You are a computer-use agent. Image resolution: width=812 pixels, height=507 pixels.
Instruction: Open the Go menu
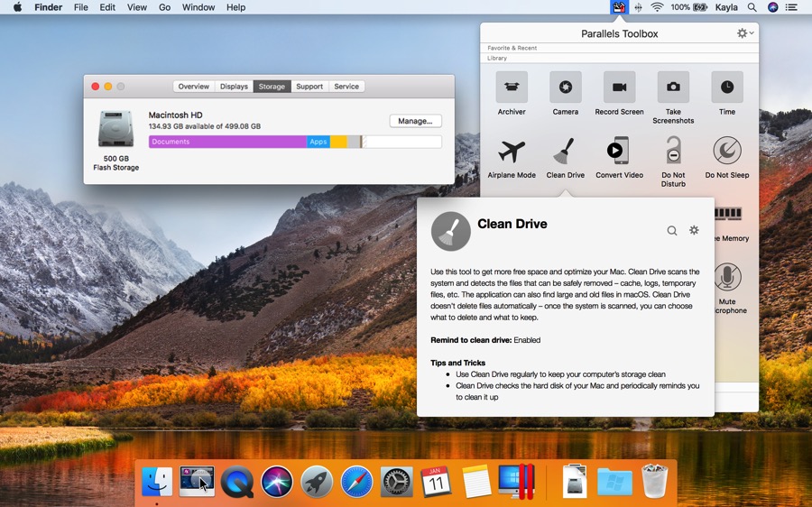[x=165, y=7]
